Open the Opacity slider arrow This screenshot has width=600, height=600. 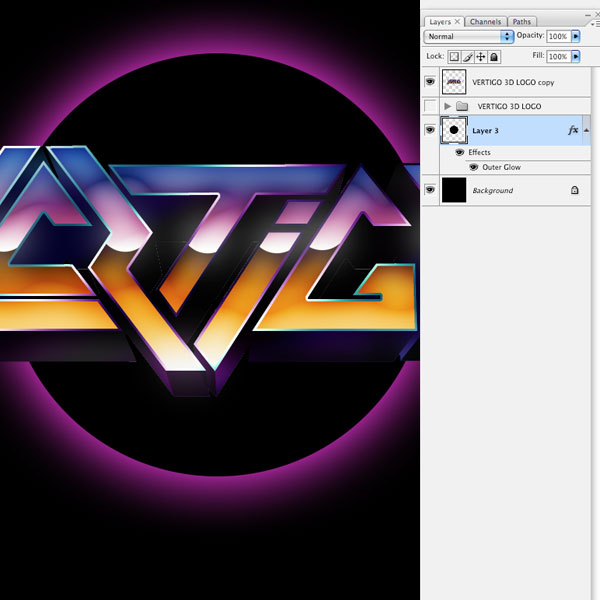[576, 37]
